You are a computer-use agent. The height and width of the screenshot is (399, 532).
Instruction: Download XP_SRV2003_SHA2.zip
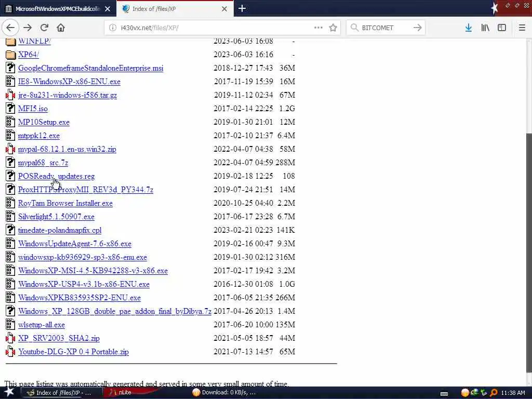59,339
